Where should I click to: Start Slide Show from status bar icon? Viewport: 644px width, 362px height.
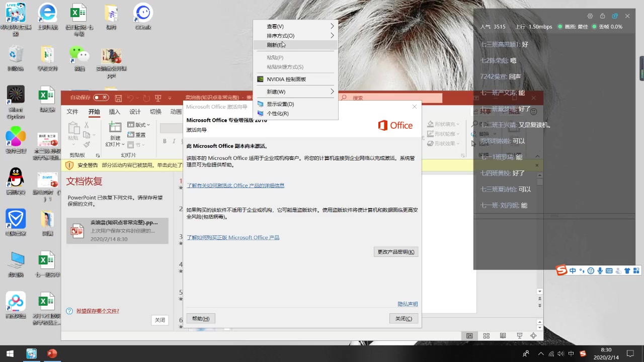520,336
